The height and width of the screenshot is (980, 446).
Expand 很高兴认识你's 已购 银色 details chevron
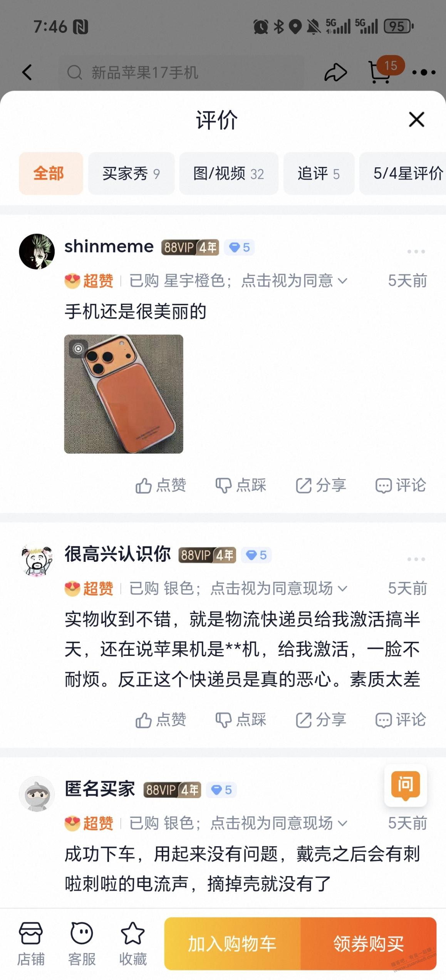pos(342,588)
